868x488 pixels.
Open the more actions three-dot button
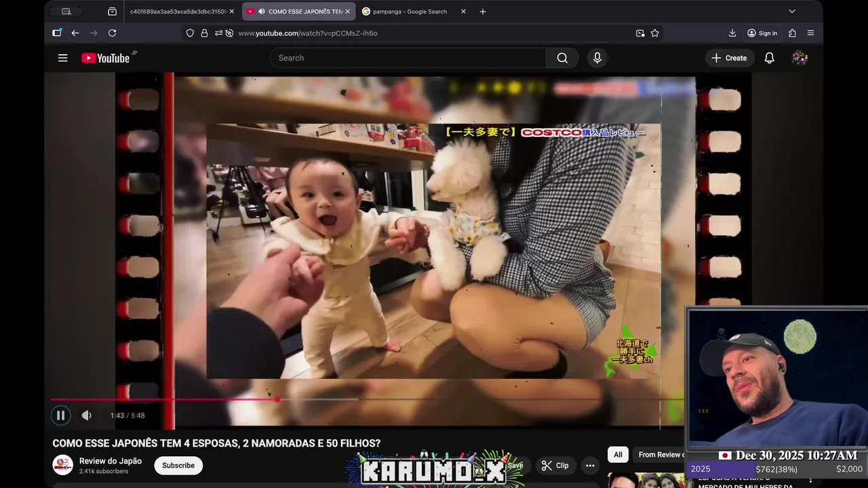[x=590, y=466]
